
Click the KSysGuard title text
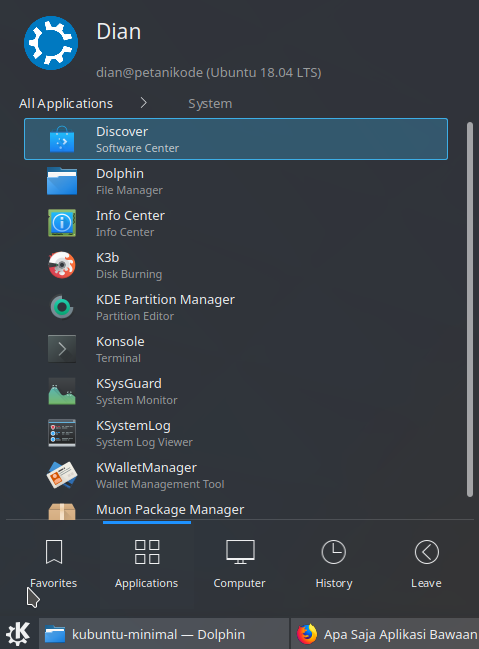pos(129,384)
